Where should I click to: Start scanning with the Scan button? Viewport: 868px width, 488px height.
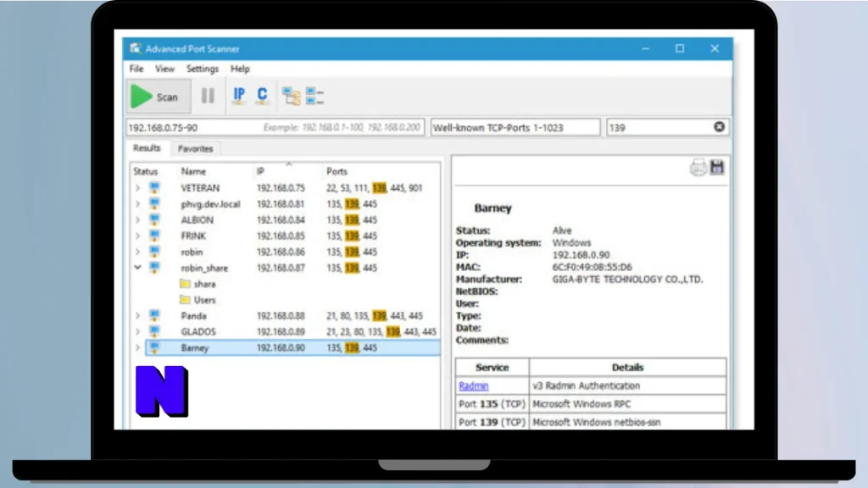tap(158, 97)
